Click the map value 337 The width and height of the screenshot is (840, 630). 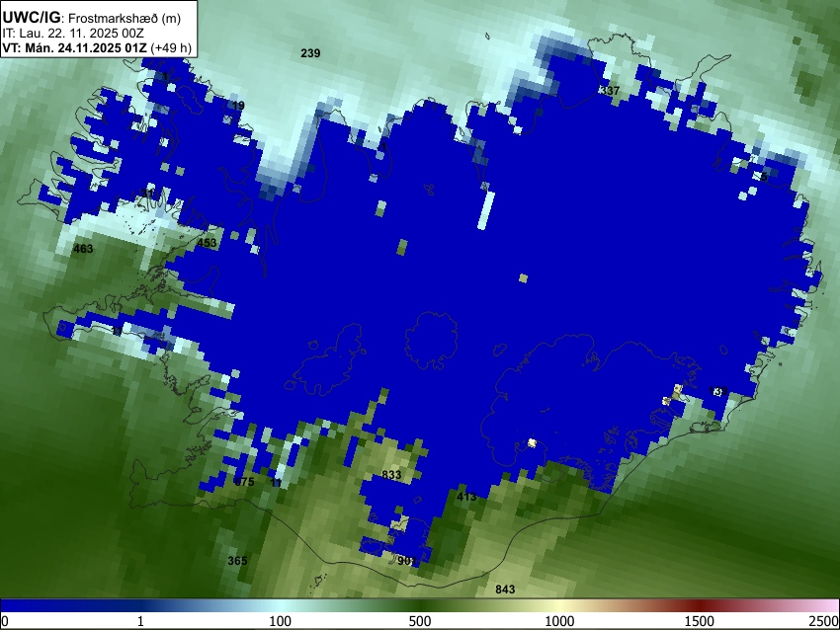pos(610,91)
